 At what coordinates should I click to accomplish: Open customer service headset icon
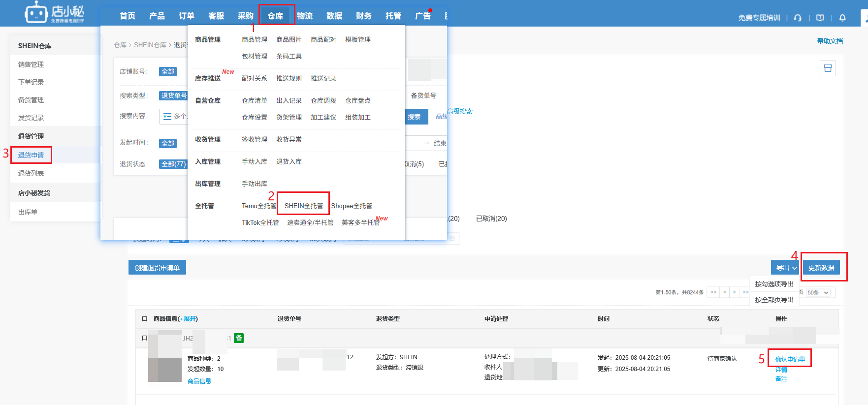(798, 18)
